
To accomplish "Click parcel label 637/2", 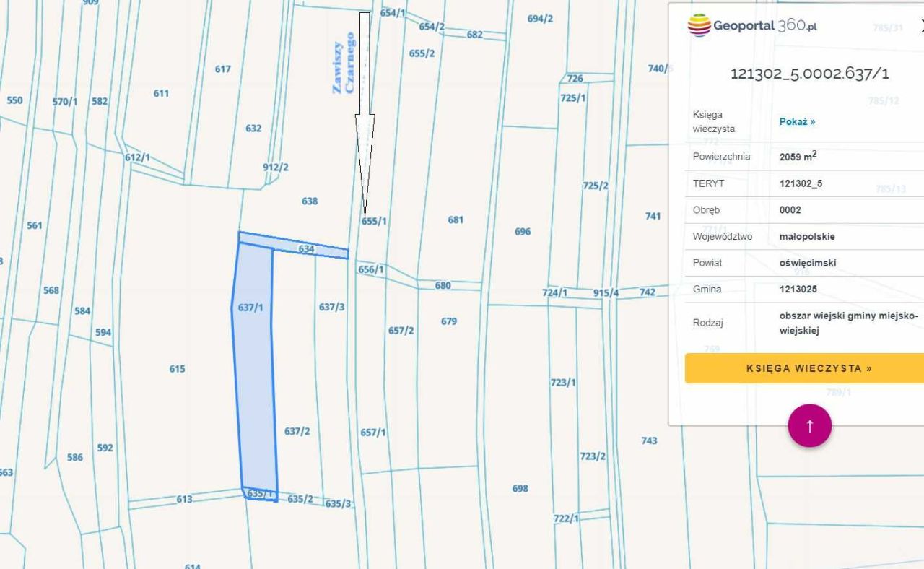I will coord(297,431).
